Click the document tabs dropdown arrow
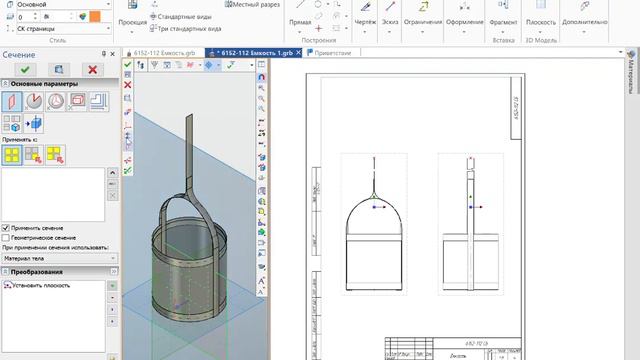The height and width of the screenshot is (360, 640). click(x=620, y=52)
